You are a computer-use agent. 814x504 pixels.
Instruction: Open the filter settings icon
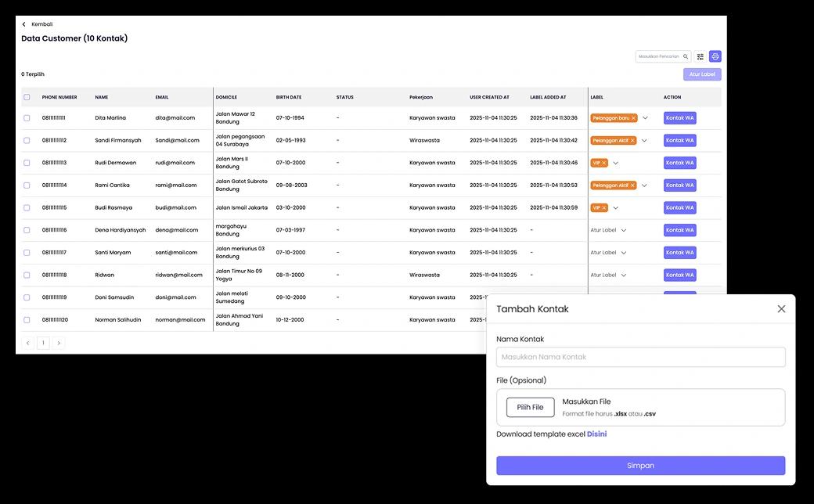tap(701, 56)
